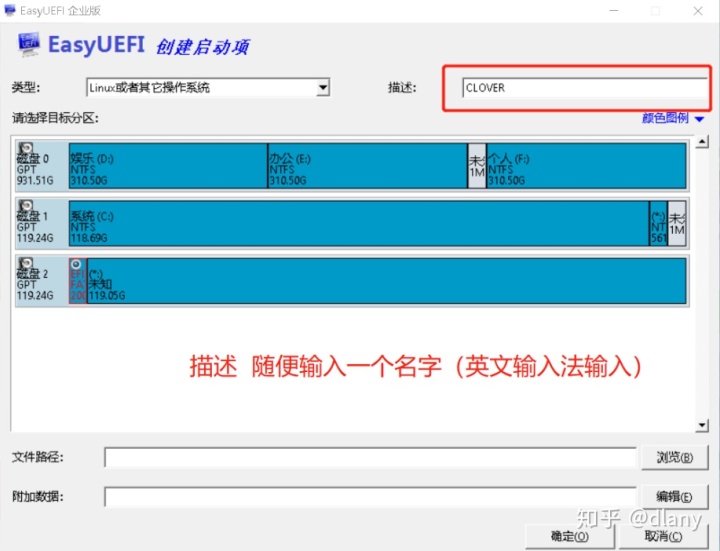Select the 个人 (F:) partition on disk 0
The image size is (720, 551).
586,166
